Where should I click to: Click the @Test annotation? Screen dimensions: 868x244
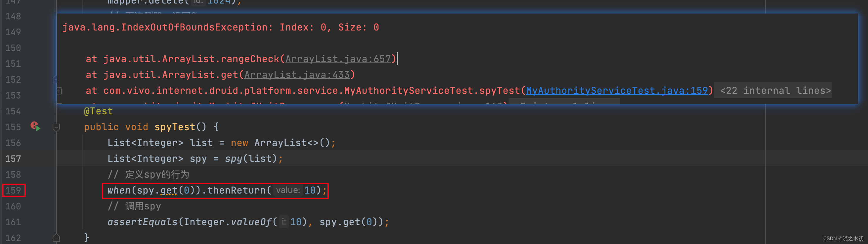(x=98, y=111)
